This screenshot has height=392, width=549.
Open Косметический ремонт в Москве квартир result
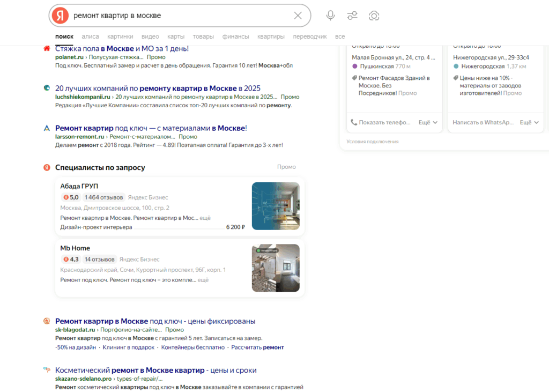(x=156, y=370)
